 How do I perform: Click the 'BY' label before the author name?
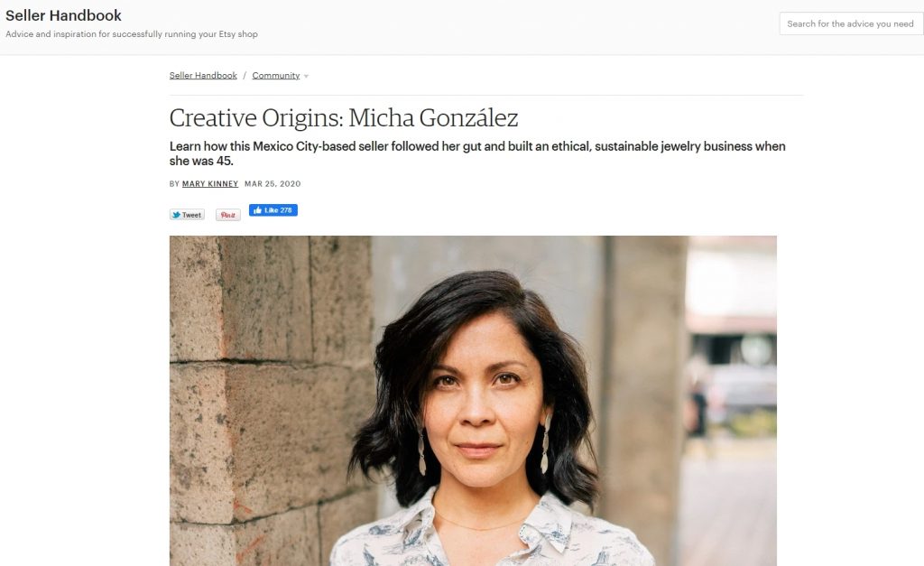[x=174, y=184]
